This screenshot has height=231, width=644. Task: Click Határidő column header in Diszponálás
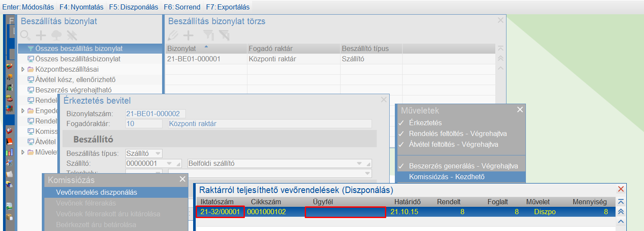point(407,202)
